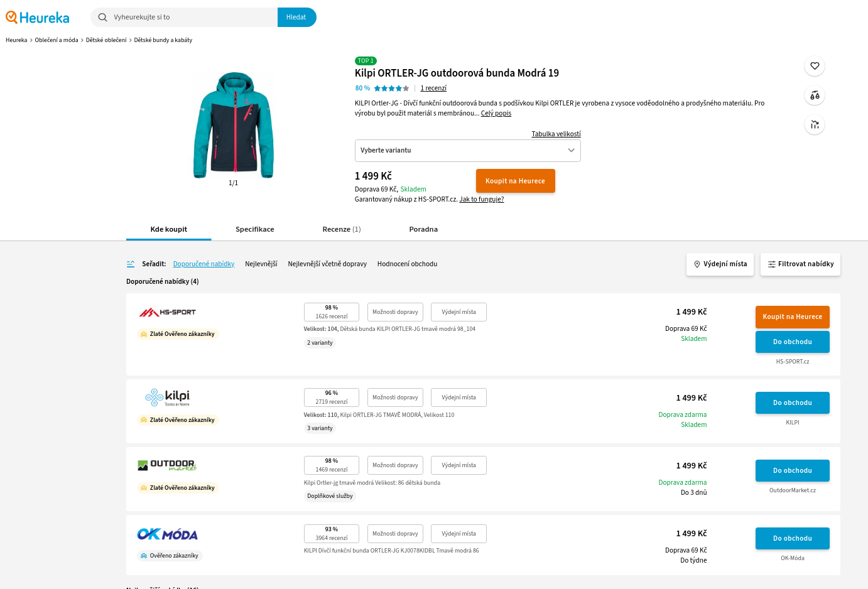
Task: Switch to the Kde koupit tab
Action: (x=169, y=230)
